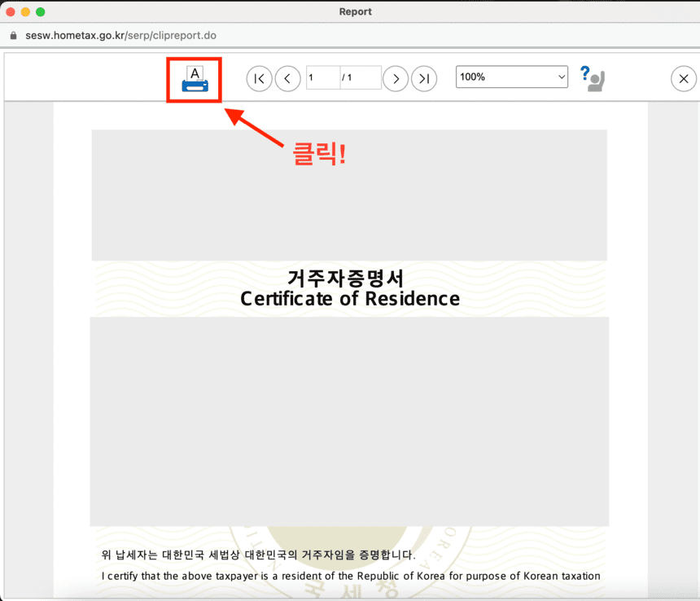
Task: Click the 'Certificate of Residence' heading
Action: click(x=350, y=299)
